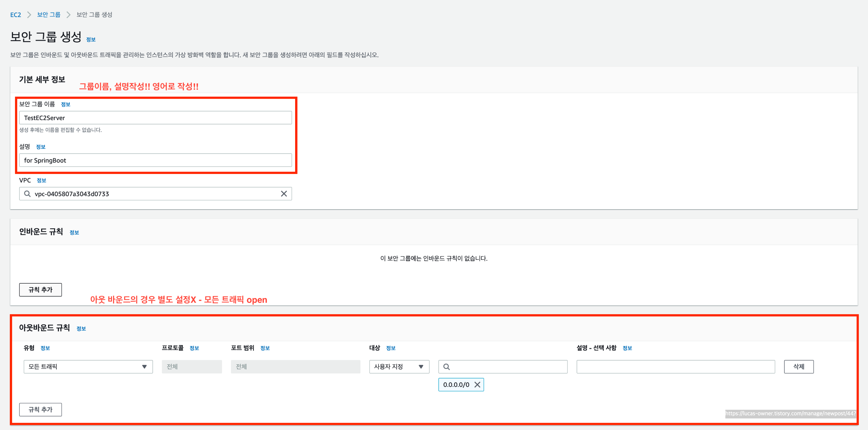Image resolution: width=868 pixels, height=430 pixels.
Task: Click the 설명 description input field
Action: point(155,160)
